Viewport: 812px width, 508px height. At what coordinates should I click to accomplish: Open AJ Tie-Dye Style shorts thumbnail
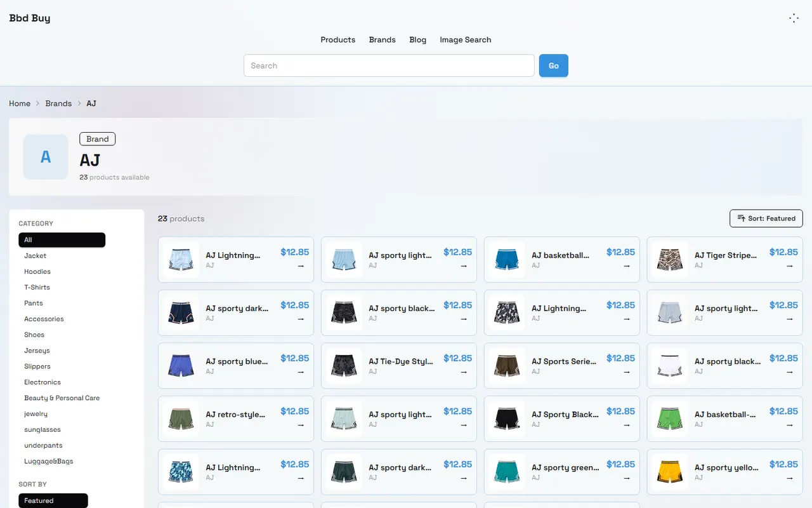344,366
